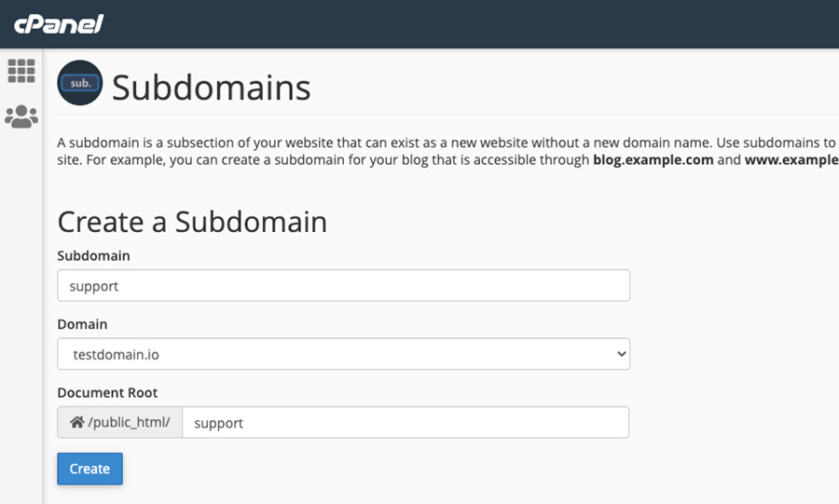The height and width of the screenshot is (504, 839).
Task: Click the home icon beside /public_html/
Action: click(x=77, y=422)
